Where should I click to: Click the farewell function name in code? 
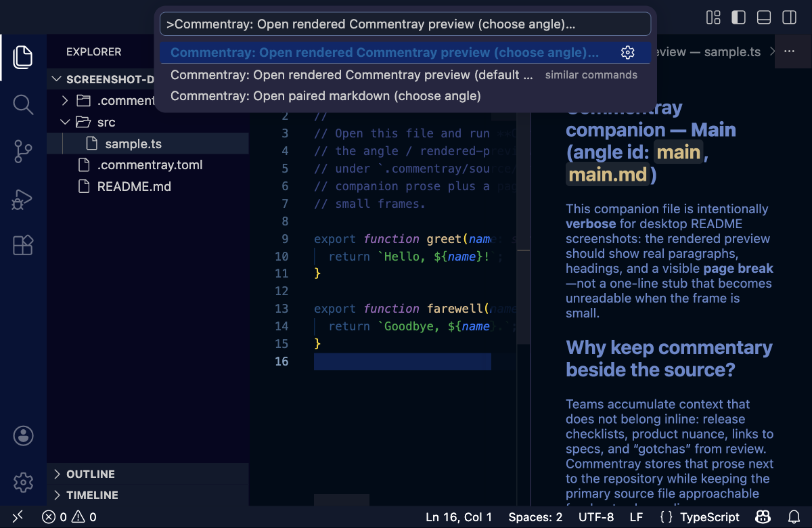(455, 309)
